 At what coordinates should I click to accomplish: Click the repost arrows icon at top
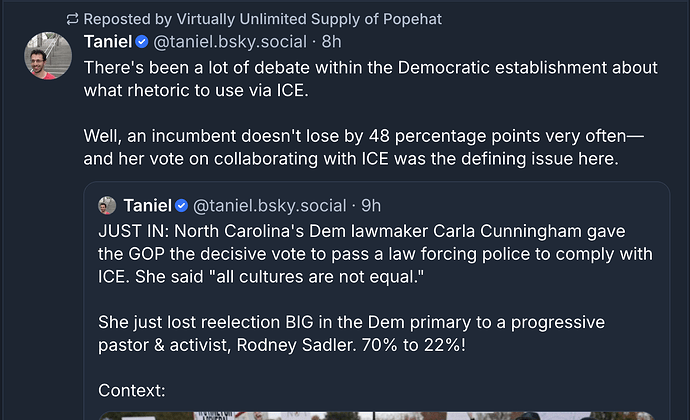(x=72, y=19)
